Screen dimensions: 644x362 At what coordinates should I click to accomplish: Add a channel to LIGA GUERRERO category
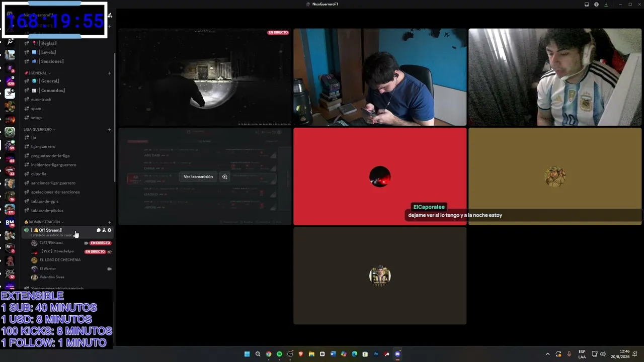[x=109, y=129]
